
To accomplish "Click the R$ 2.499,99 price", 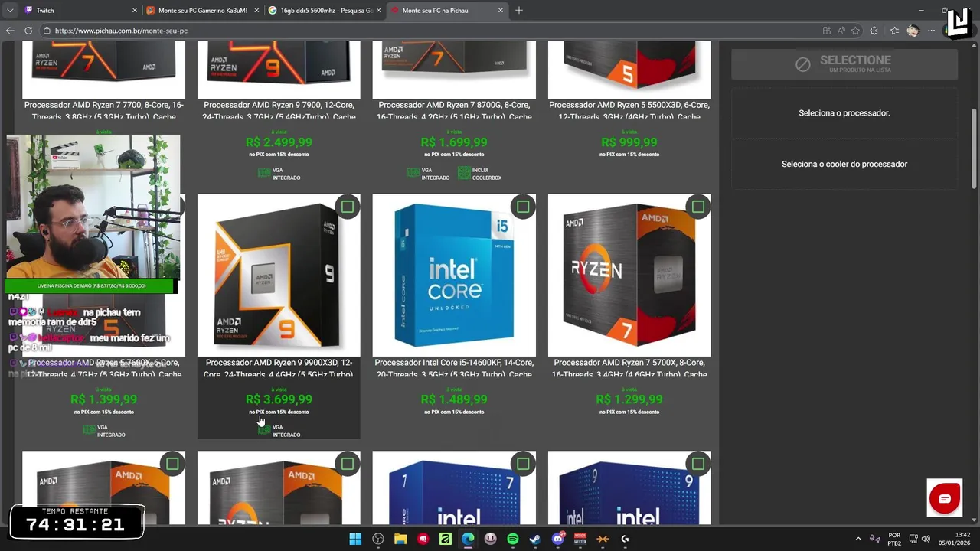I will click(279, 142).
